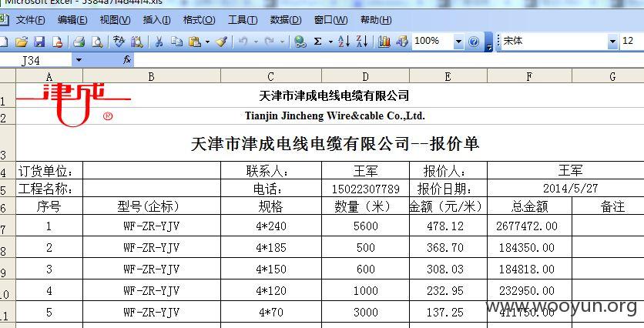This screenshot has height=328, width=644.
Task: Select column F header
Action: [x=529, y=76]
